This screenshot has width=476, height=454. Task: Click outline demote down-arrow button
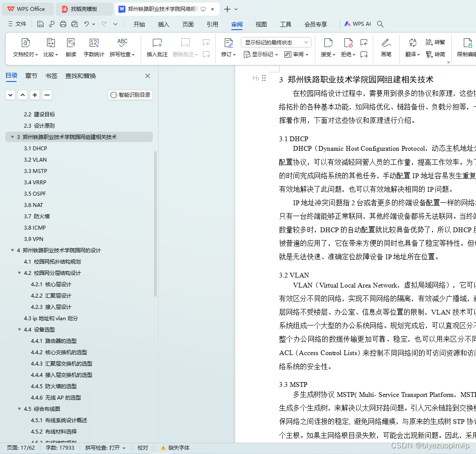tap(10, 95)
